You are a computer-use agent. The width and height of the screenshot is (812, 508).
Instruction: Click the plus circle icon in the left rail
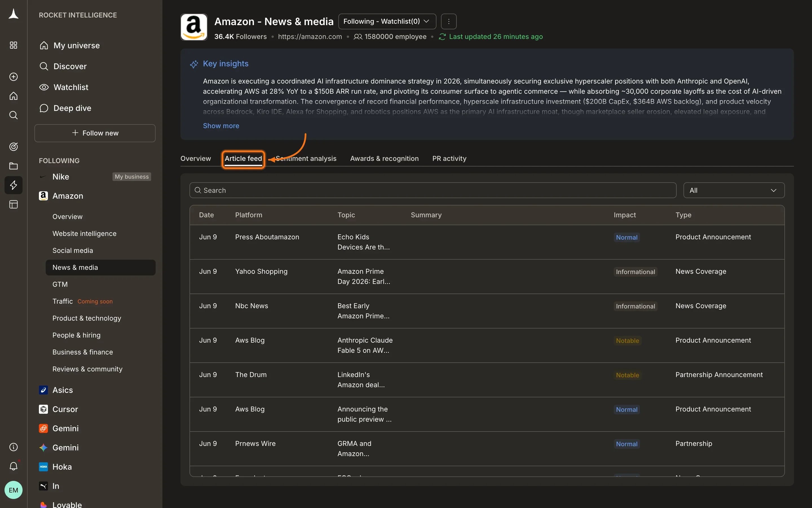(x=14, y=76)
